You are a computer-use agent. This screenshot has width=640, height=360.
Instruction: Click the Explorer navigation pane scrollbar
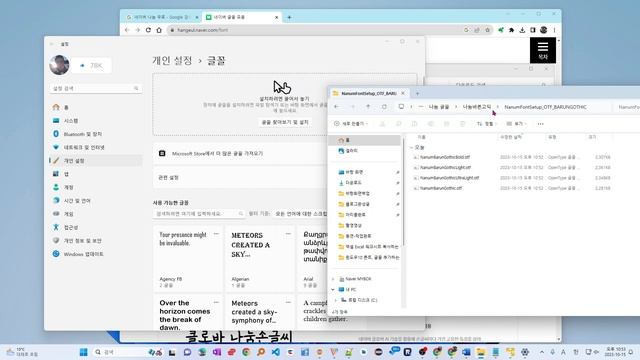[x=403, y=192]
